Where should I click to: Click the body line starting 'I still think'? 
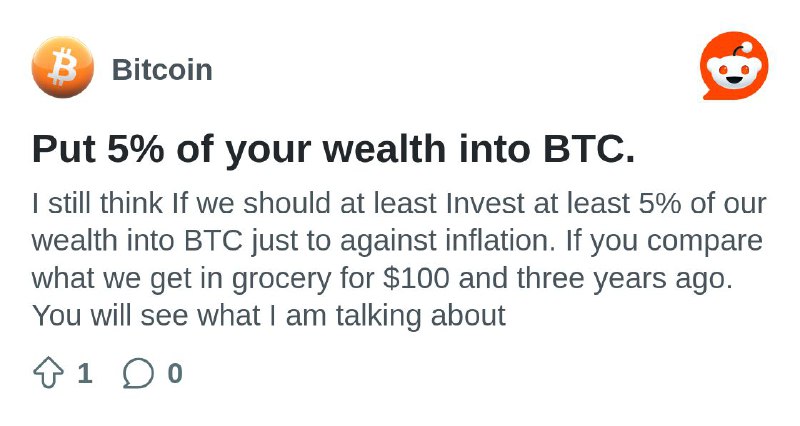(399, 203)
